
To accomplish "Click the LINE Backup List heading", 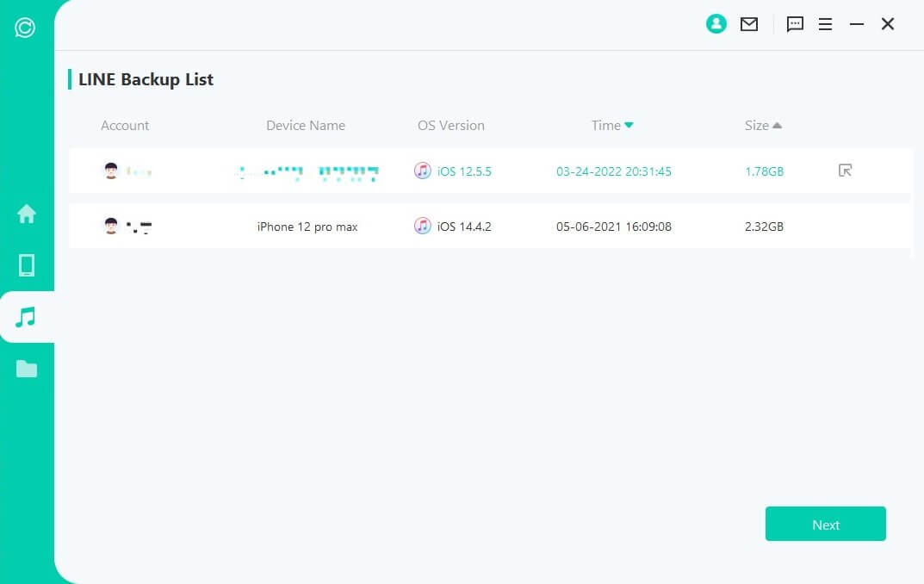I will pyautogui.click(x=146, y=79).
